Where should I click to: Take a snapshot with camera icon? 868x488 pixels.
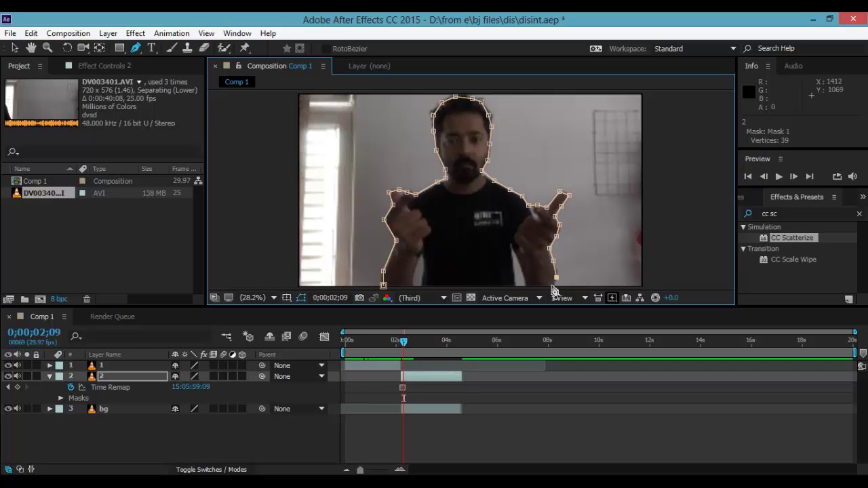click(359, 298)
